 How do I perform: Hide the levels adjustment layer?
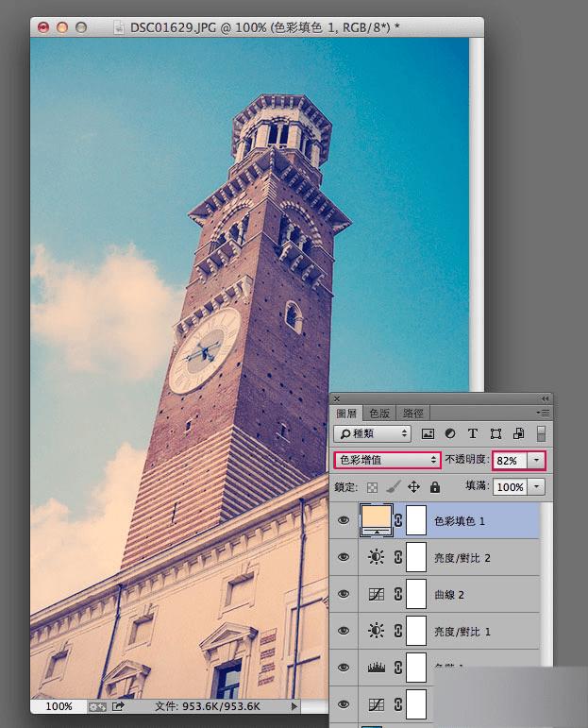[344, 668]
